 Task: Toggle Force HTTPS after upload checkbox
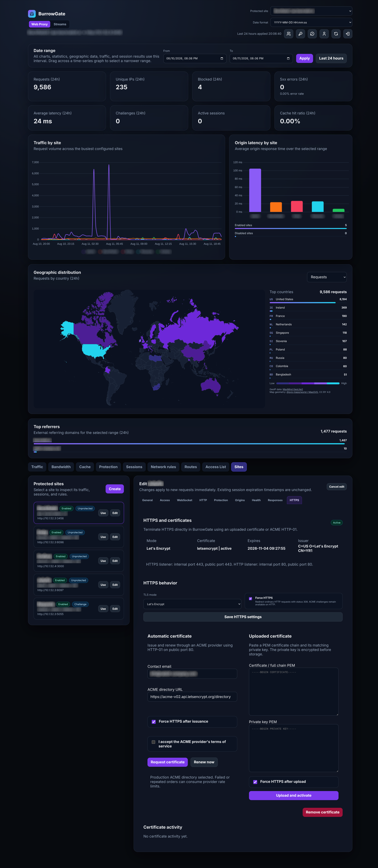(255, 782)
